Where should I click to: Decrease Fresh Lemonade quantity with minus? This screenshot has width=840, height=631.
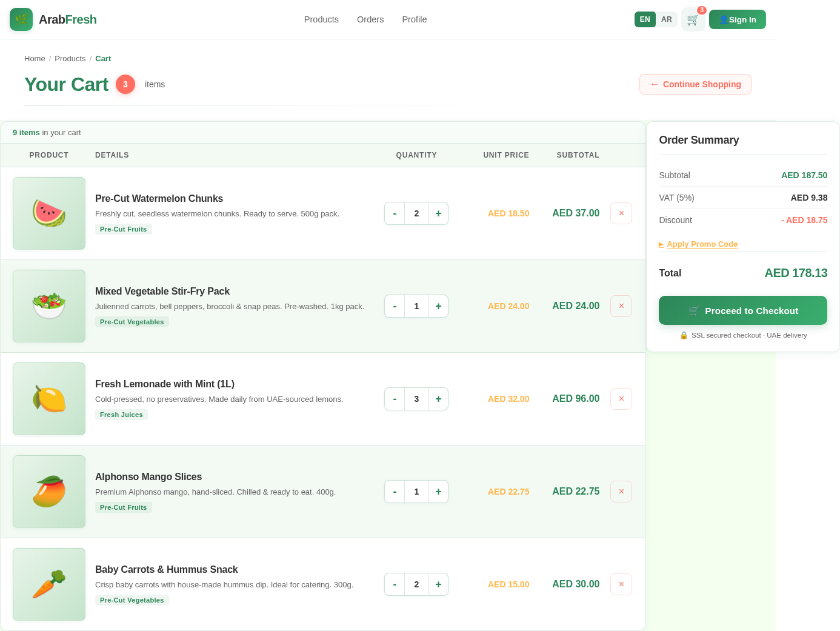[x=395, y=399]
